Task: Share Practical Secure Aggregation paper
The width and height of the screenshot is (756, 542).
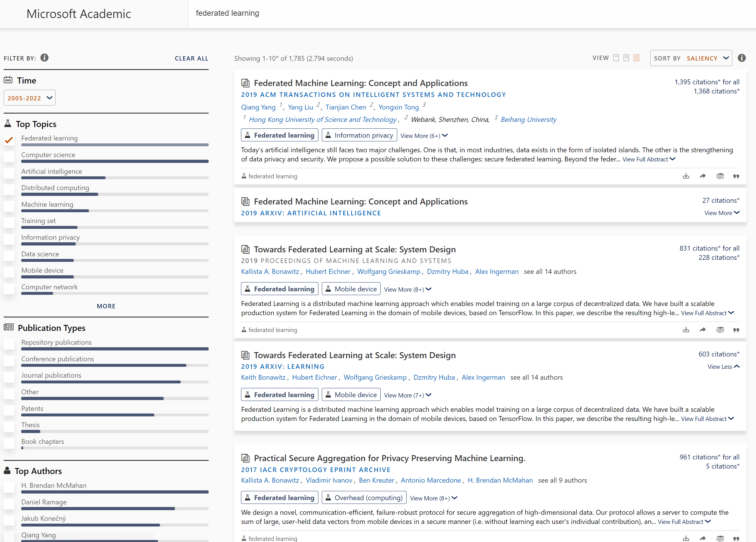Action: click(x=703, y=538)
